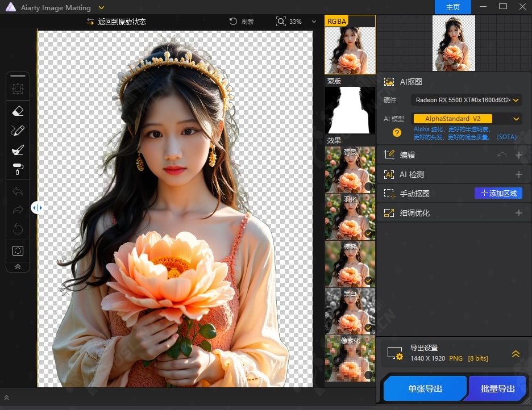This screenshot has width=532, height=410.
Task: Click the 添加区域 add area button
Action: [x=498, y=194]
